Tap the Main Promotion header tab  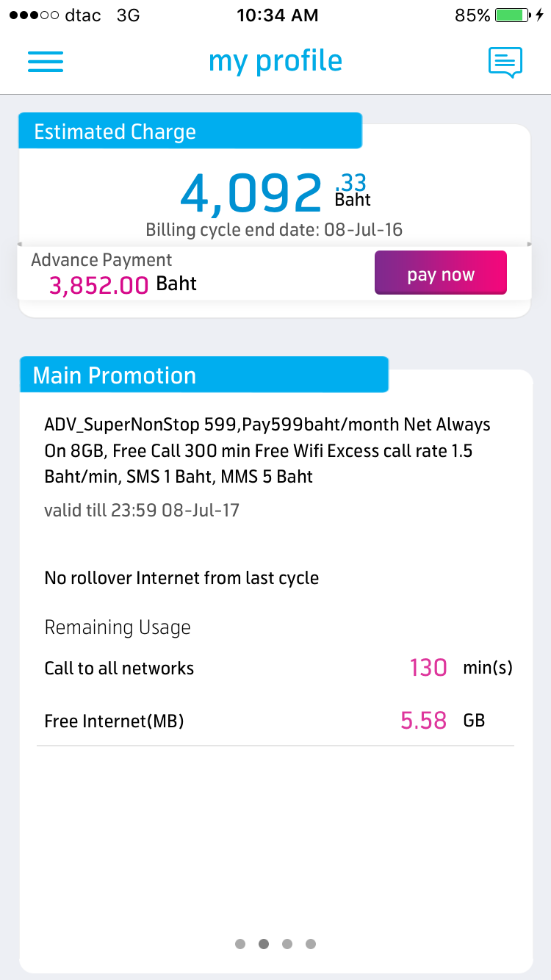pos(203,375)
